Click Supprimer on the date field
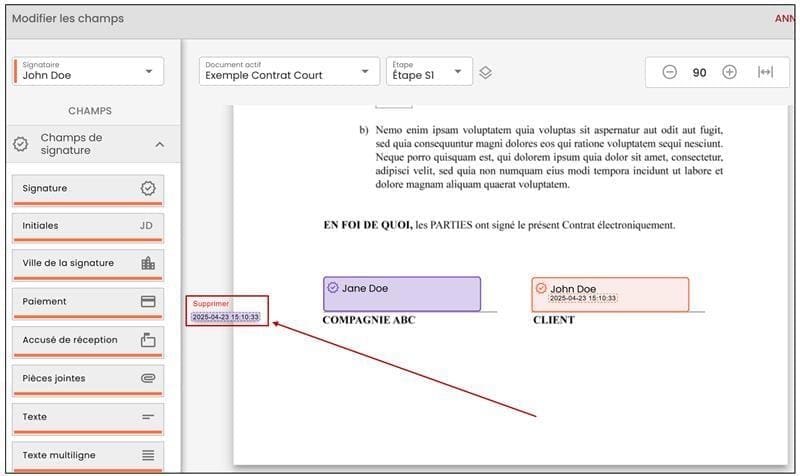 click(x=211, y=303)
